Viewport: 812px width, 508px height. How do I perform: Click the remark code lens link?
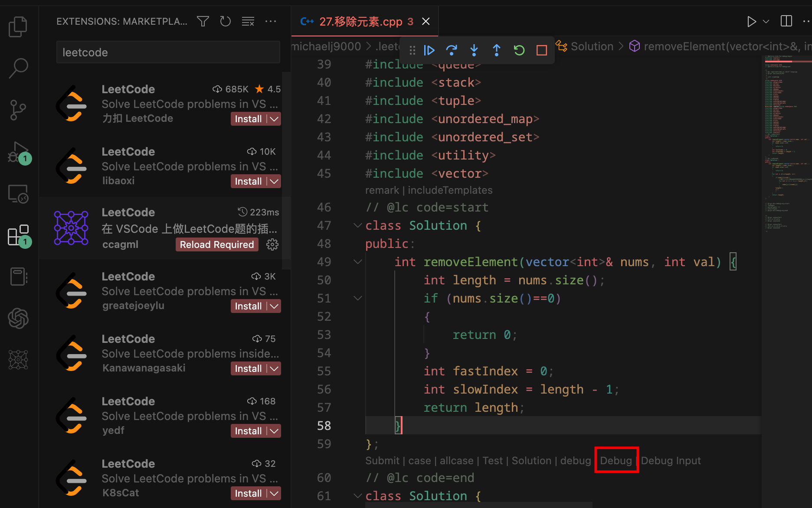[x=382, y=190]
